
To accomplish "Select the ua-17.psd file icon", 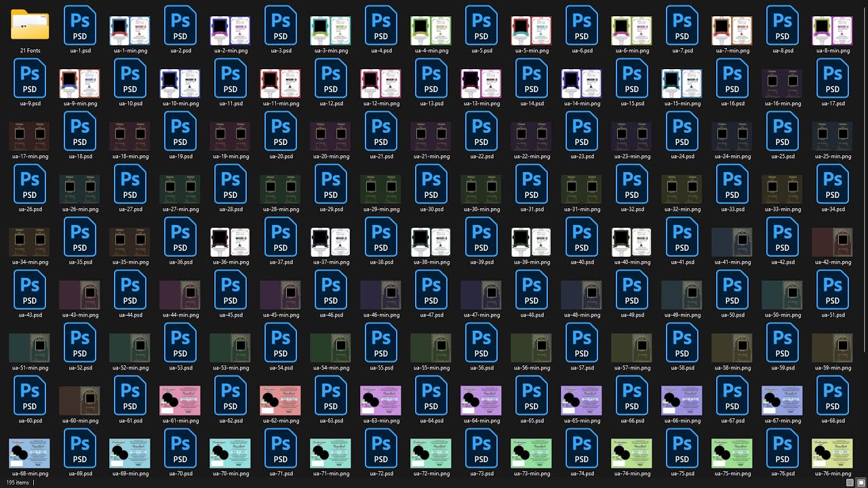I will click(833, 79).
